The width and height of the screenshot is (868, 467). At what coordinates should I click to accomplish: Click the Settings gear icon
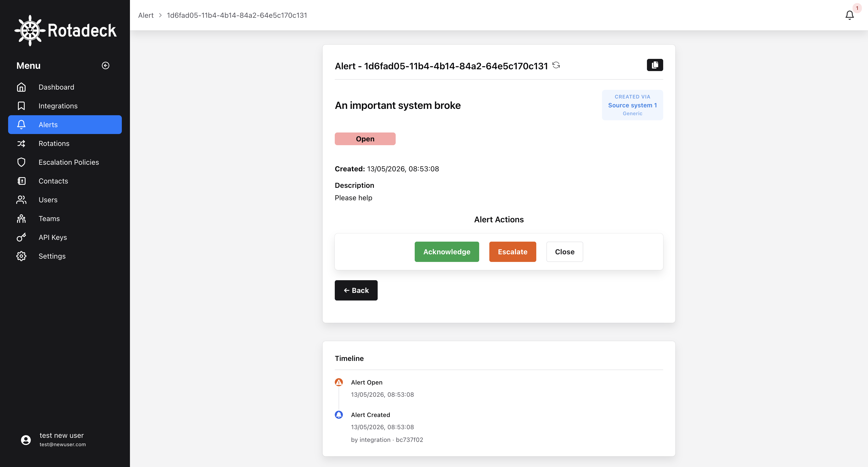[x=21, y=256]
